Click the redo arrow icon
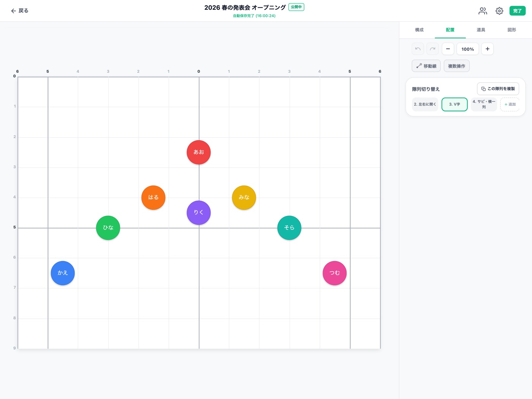The height and width of the screenshot is (399, 532). 432,49
